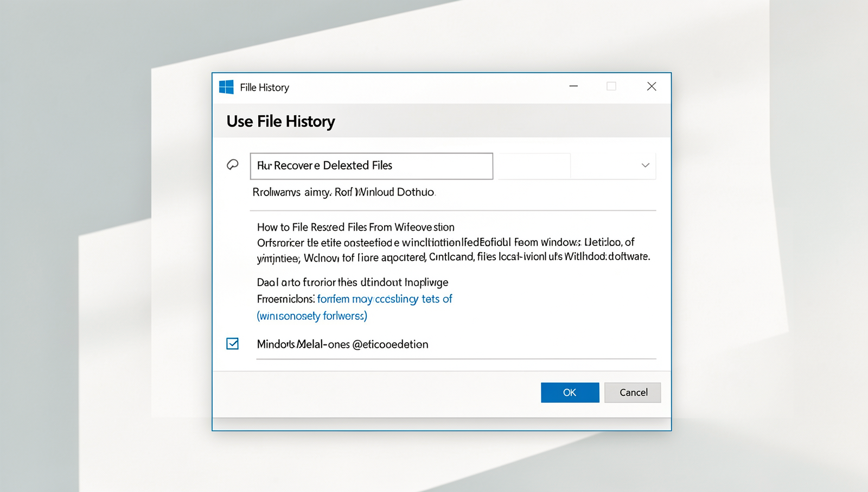868x492 pixels.
Task: Click the Fille History title text
Action: point(265,87)
